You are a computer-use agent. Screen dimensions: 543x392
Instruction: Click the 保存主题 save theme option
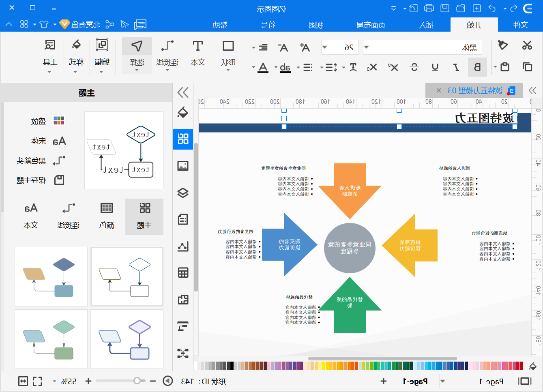[x=40, y=180]
